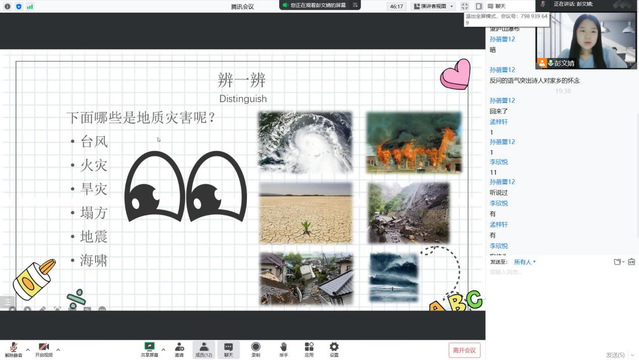Expand the camera options arrow

58,349
